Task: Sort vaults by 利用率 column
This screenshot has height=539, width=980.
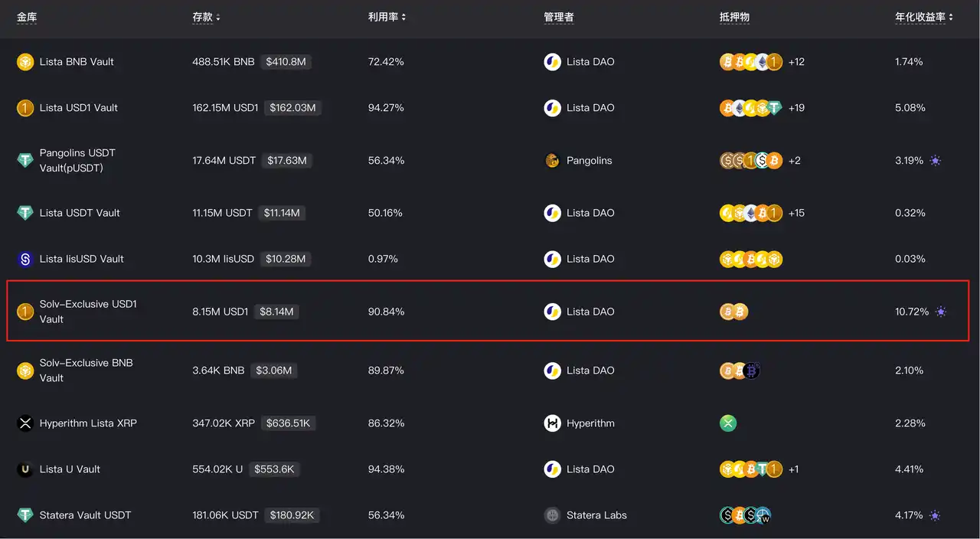Action: click(x=387, y=17)
